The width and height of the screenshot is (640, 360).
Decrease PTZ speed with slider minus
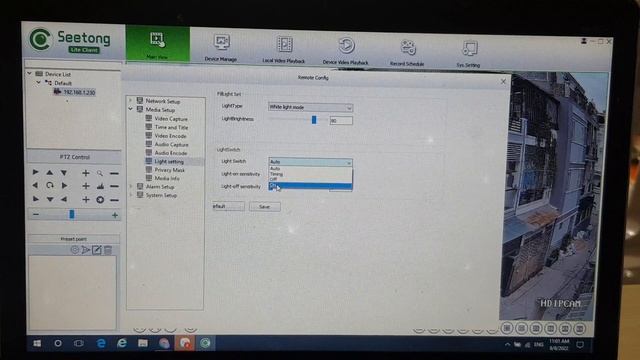click(36, 214)
